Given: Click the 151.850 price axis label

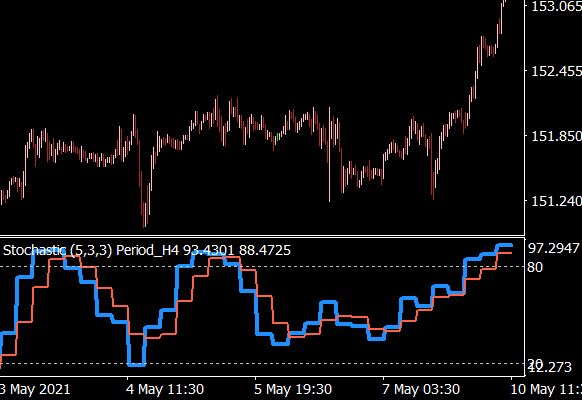Looking at the screenshot, I should pos(556,136).
